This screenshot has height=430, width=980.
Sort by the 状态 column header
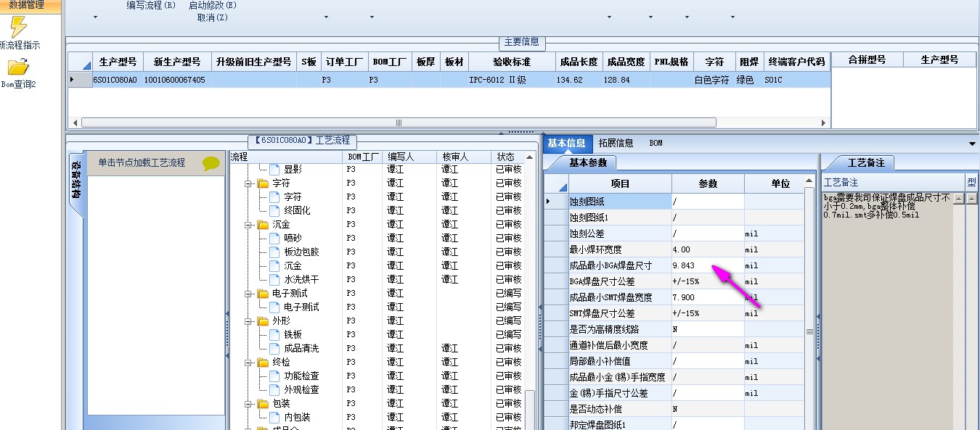tap(506, 157)
